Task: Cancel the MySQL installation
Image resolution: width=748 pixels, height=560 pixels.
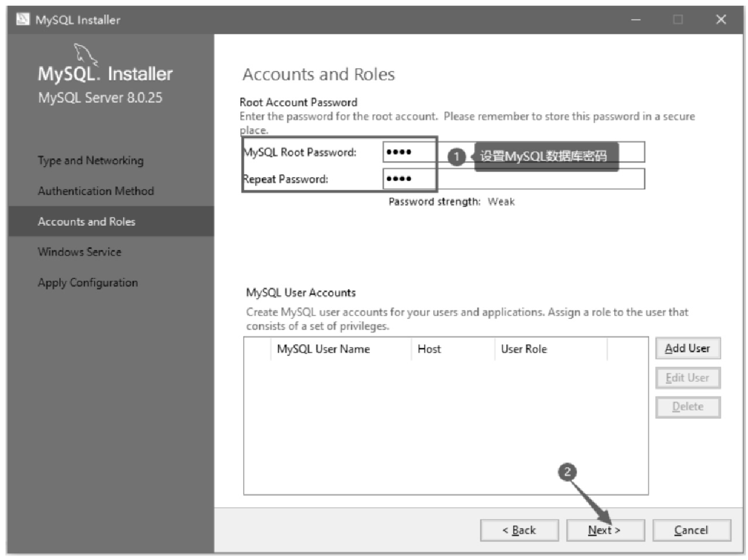Action: pyautogui.click(x=692, y=530)
